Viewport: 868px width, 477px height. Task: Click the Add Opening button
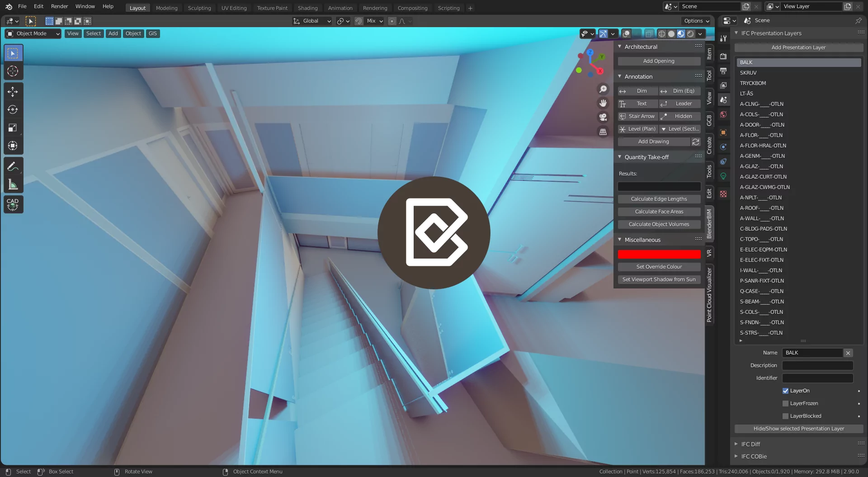(659, 61)
